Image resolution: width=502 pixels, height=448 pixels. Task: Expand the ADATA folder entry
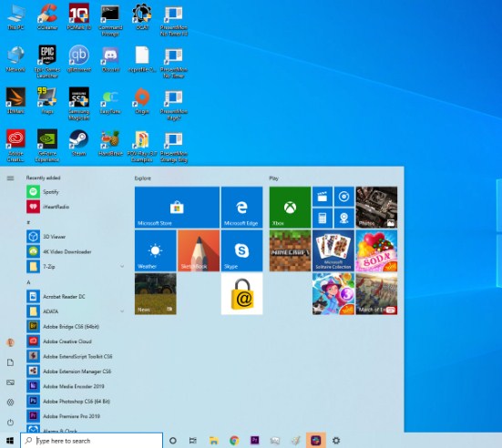click(x=76, y=311)
